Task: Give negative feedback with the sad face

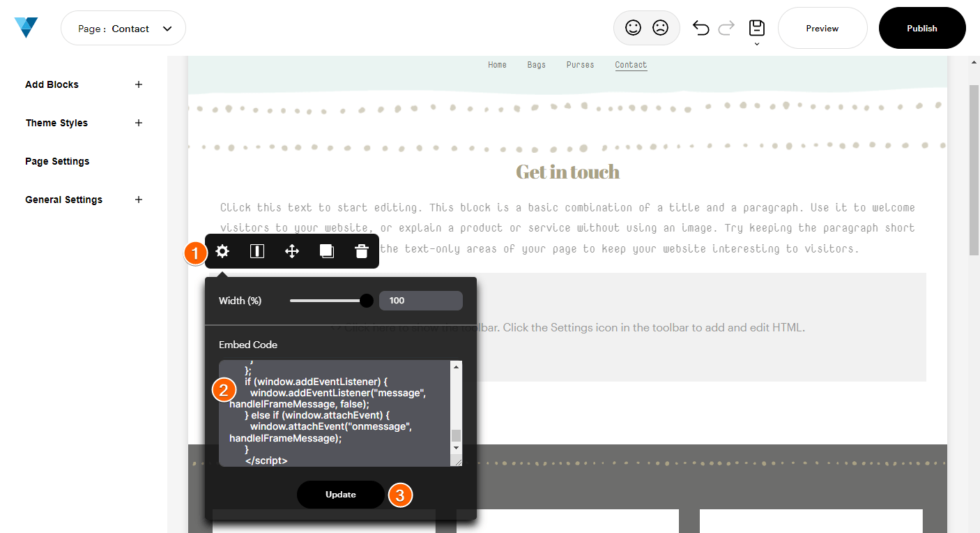Action: (660, 27)
